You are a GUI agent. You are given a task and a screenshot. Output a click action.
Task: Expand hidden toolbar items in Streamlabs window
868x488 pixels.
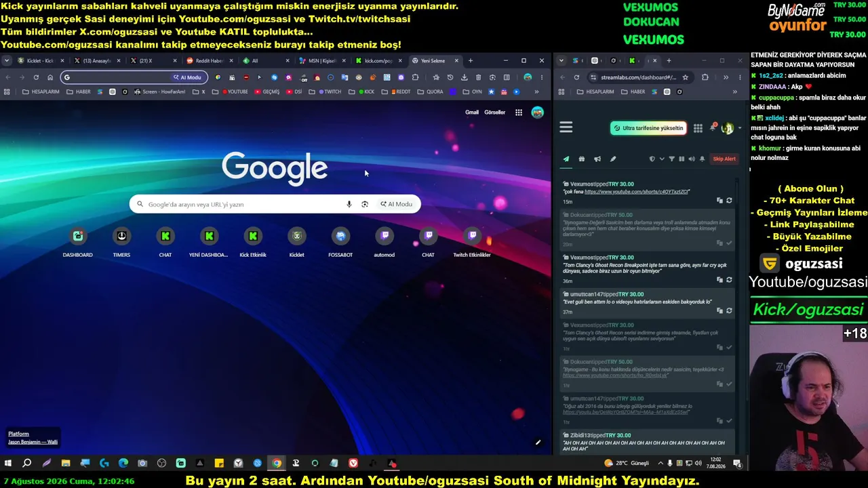[726, 77]
